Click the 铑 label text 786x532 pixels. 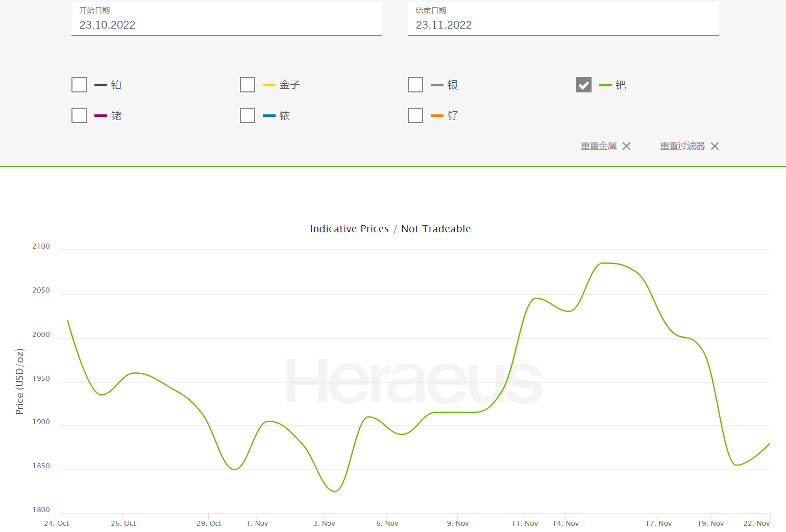pos(116,115)
